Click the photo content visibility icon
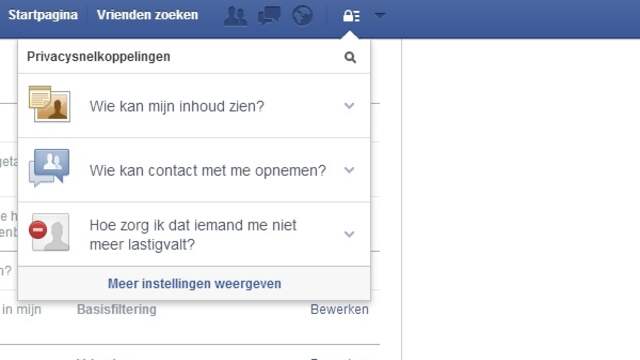 pos(50,104)
